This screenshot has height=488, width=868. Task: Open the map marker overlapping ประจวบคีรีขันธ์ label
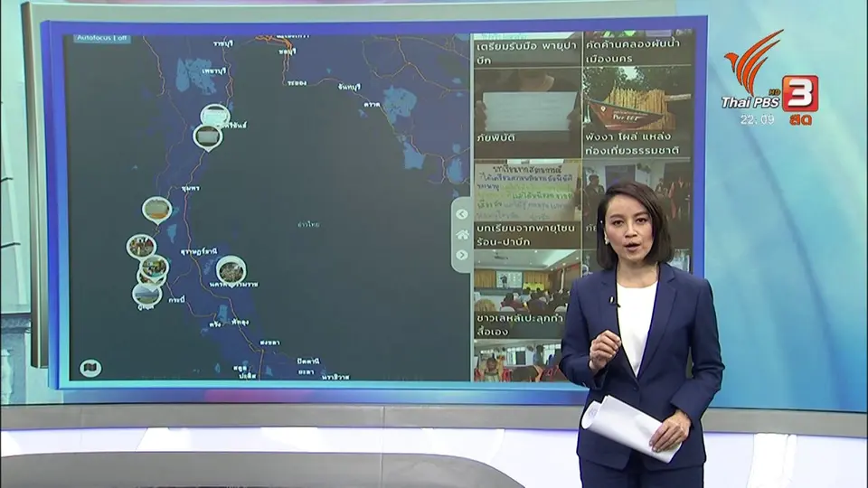215,116
